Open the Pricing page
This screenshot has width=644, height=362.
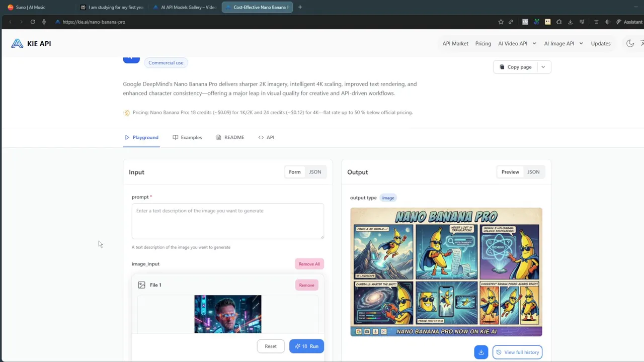[x=483, y=44]
